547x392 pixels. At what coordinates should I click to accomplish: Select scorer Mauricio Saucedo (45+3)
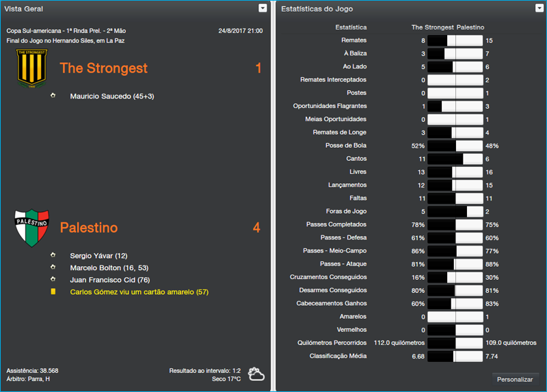tap(112, 96)
